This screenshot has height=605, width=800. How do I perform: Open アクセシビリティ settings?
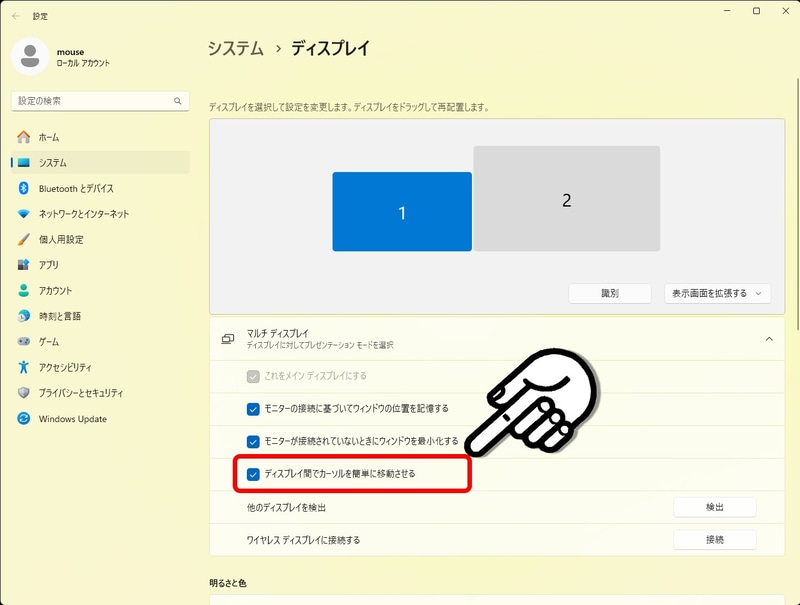click(75, 368)
